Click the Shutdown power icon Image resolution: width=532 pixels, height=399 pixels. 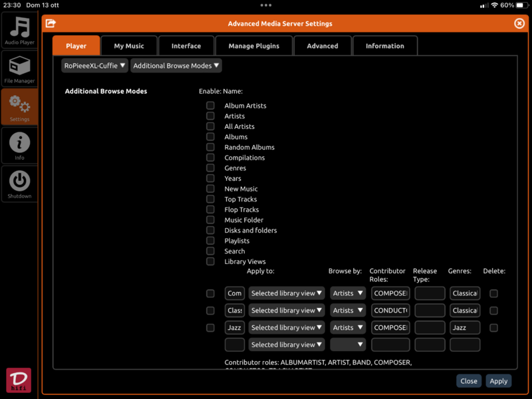click(x=19, y=184)
